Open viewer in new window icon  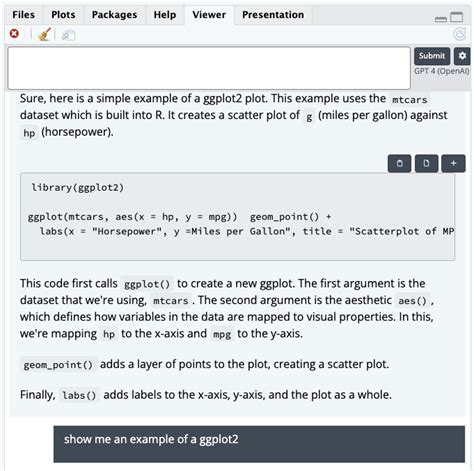tap(69, 35)
